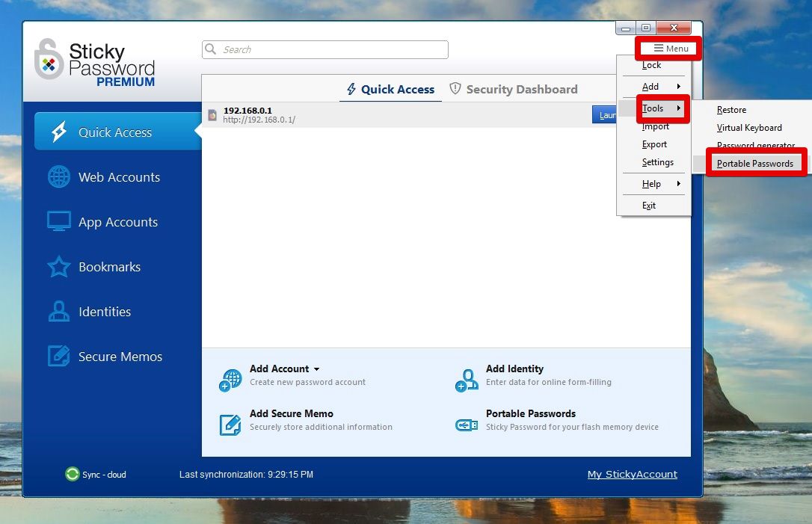This screenshot has width=812, height=524.
Task: Expand the Help submenu arrow
Action: [x=678, y=184]
